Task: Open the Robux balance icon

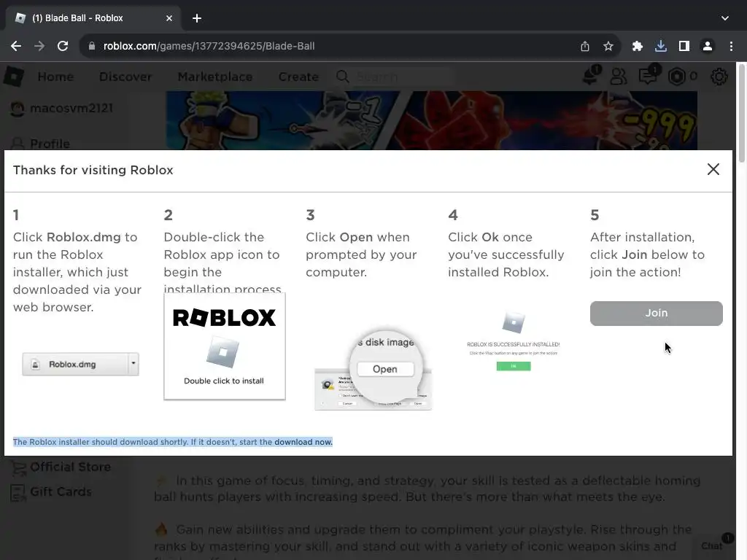Action: click(x=676, y=77)
